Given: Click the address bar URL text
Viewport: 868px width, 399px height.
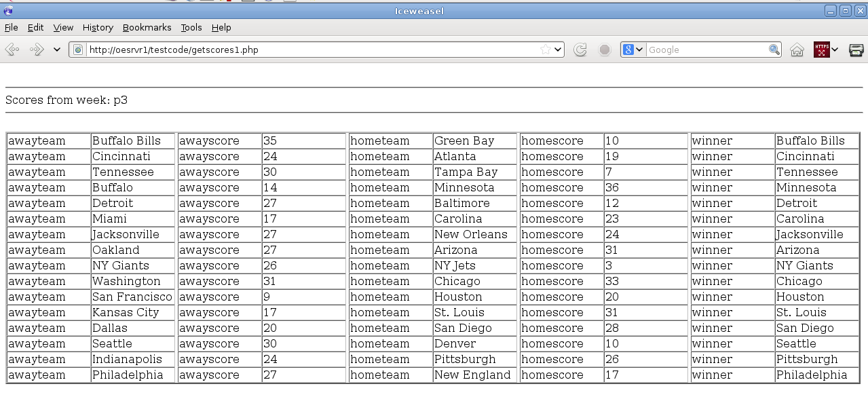Looking at the screenshot, I should click(x=174, y=50).
